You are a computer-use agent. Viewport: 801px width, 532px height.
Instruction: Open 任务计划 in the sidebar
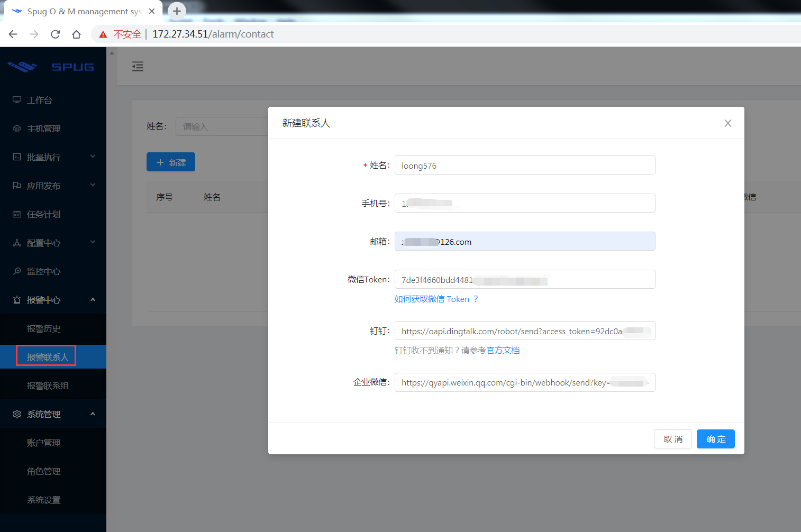pos(53,214)
